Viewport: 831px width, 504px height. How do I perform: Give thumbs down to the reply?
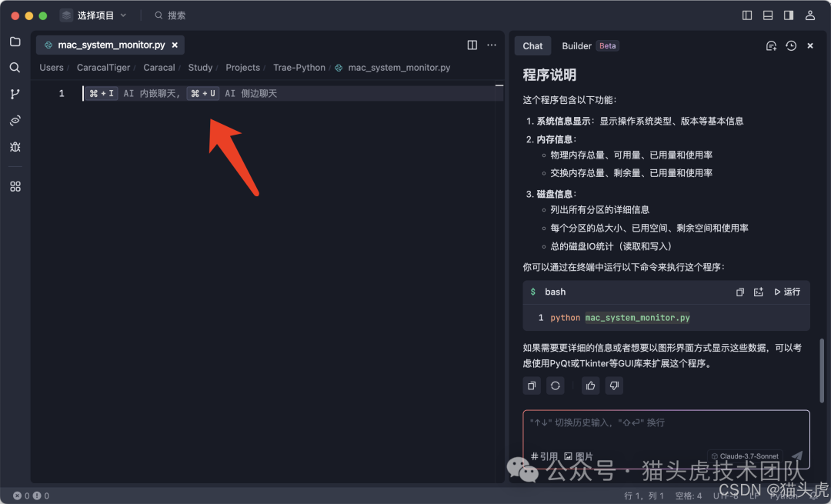pyautogui.click(x=614, y=386)
